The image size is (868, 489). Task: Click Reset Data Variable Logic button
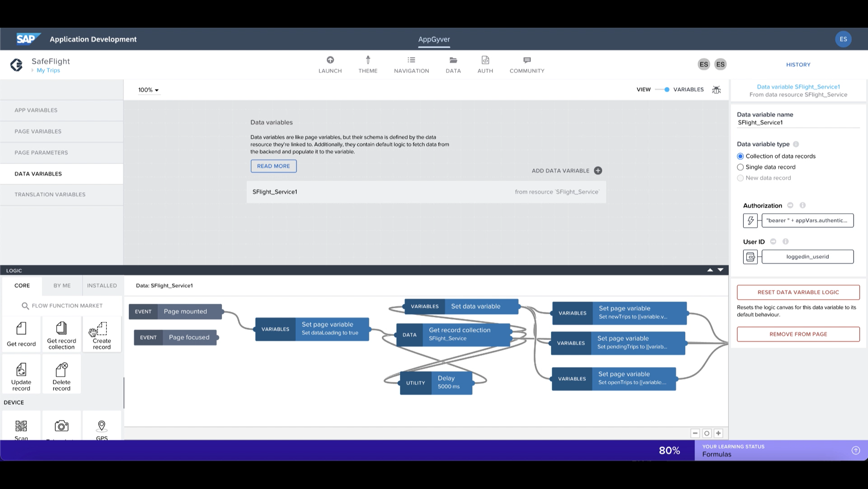[798, 292]
